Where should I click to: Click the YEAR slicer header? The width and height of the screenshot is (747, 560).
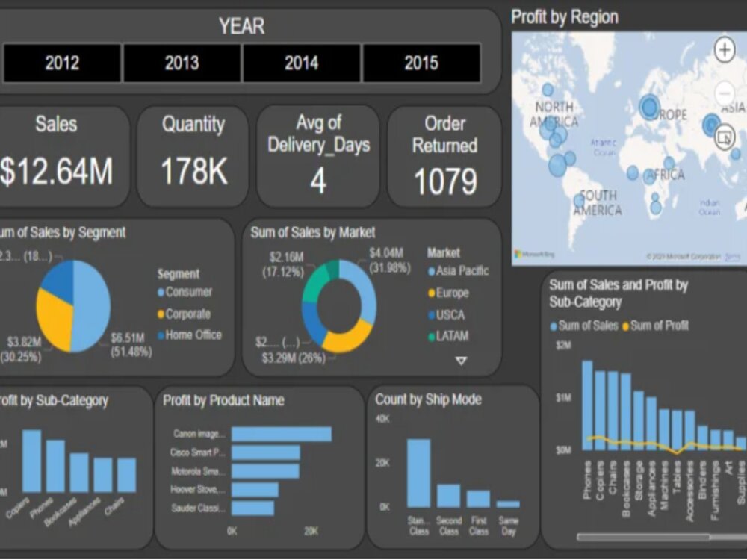tap(241, 25)
